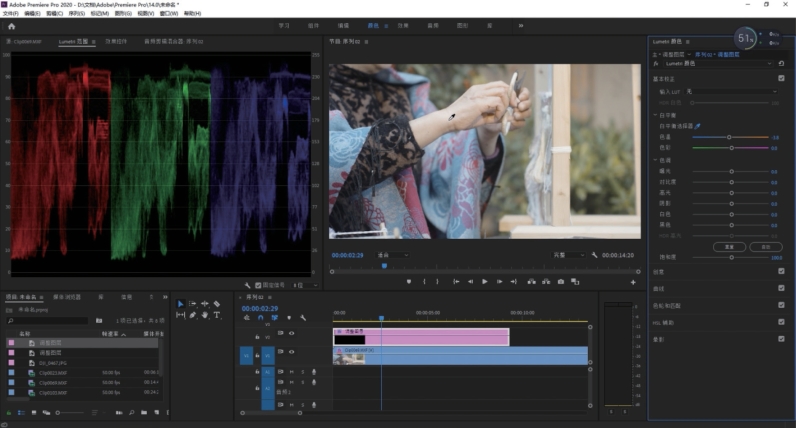Switch to the 效果 workspace tab

click(403, 25)
